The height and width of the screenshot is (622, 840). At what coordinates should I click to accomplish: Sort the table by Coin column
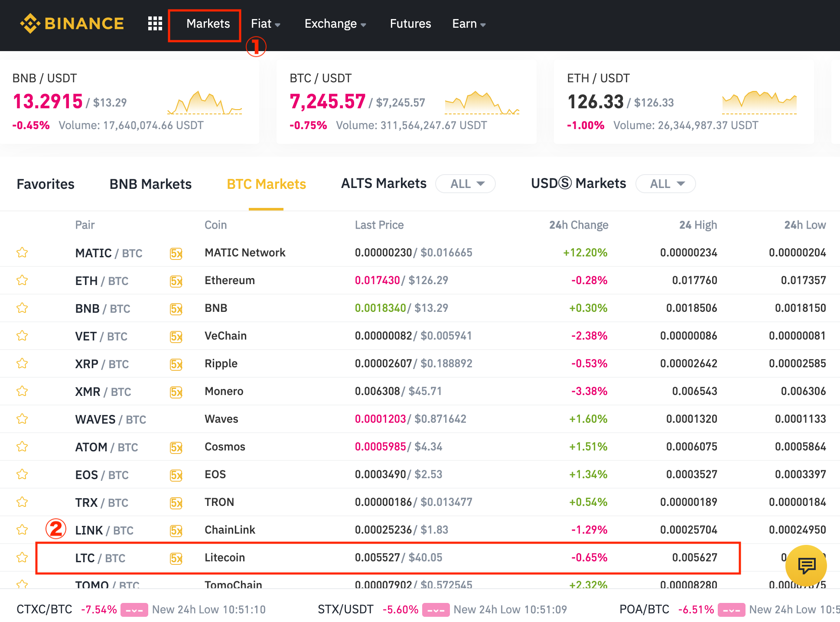coord(215,225)
